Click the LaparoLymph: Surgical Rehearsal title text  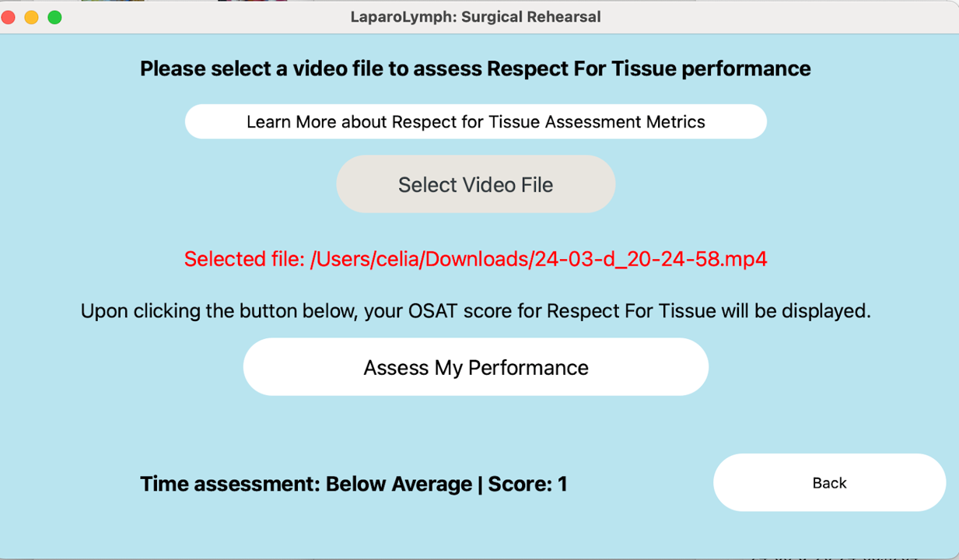tap(475, 17)
